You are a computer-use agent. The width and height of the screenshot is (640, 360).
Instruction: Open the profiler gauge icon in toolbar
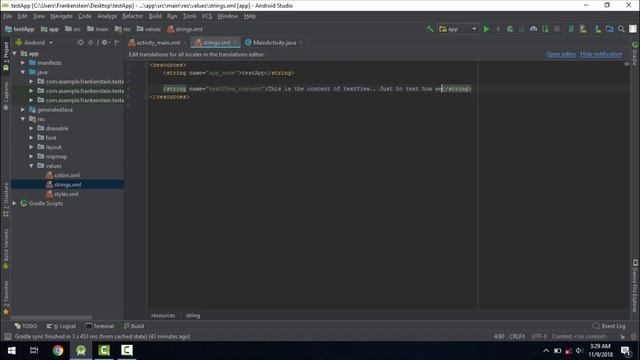point(533,29)
